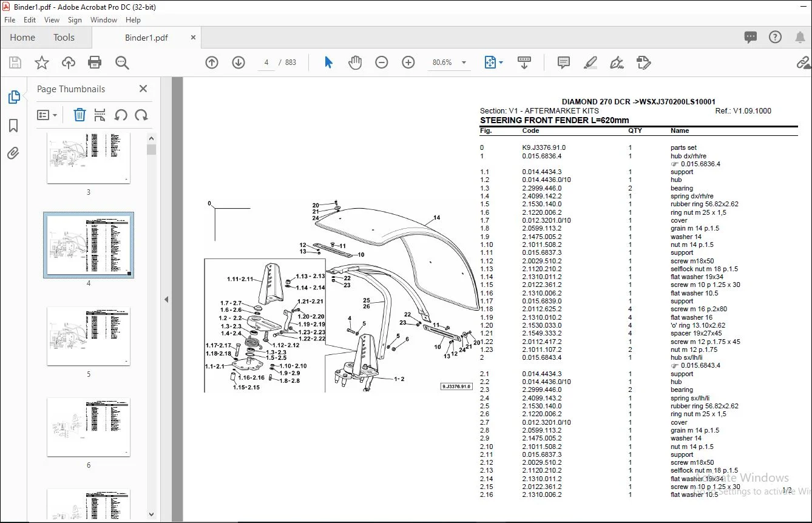This screenshot has height=523, width=812.
Task: Select the Highlight text pen tool
Action: pyautogui.click(x=590, y=62)
